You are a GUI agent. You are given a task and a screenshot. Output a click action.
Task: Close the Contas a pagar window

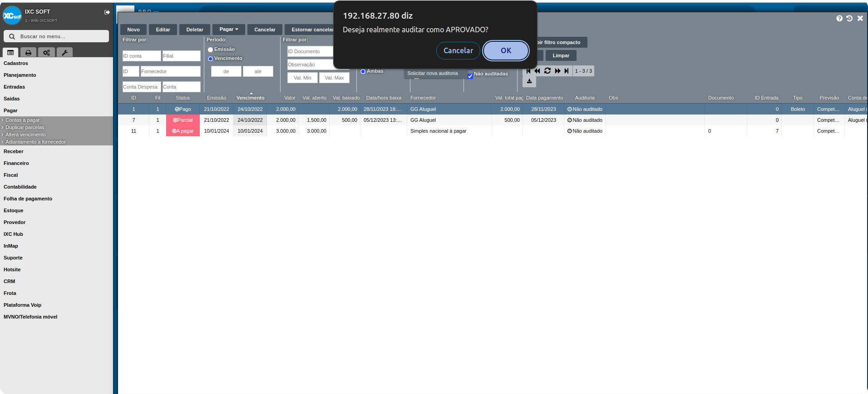point(860,18)
